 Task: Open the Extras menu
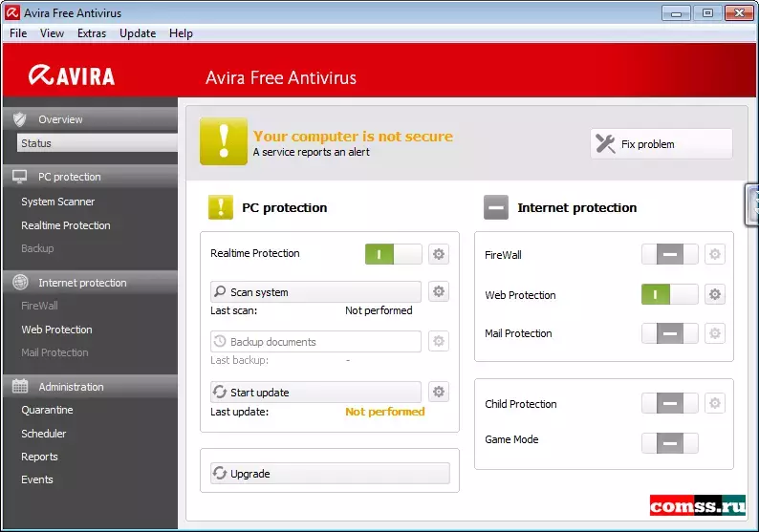pyautogui.click(x=92, y=33)
